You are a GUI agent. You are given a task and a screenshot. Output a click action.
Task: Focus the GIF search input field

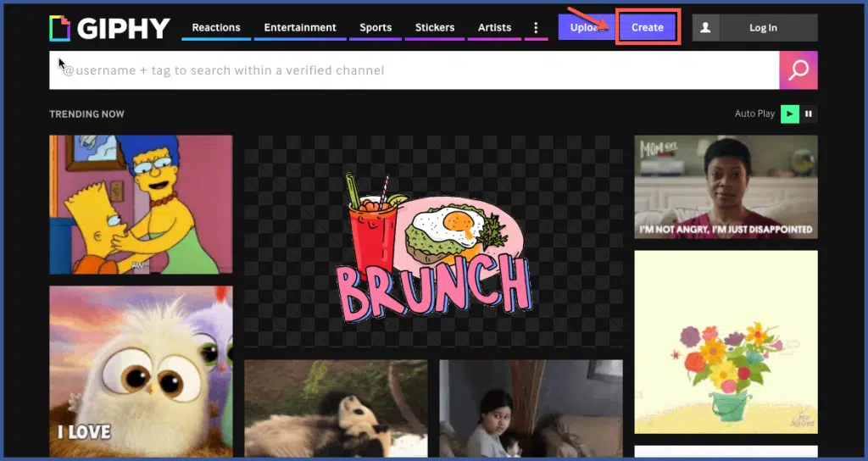tap(415, 70)
